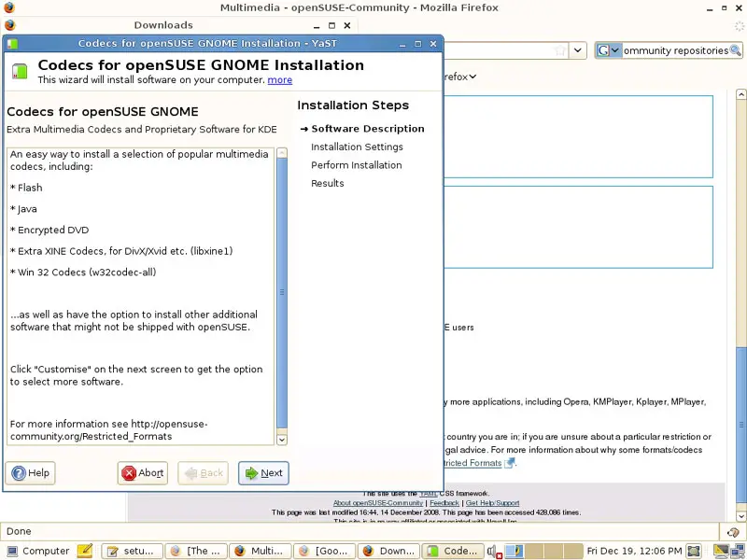The width and height of the screenshot is (747, 560).
Task: Select the 'Results' step label
Action: (x=328, y=183)
